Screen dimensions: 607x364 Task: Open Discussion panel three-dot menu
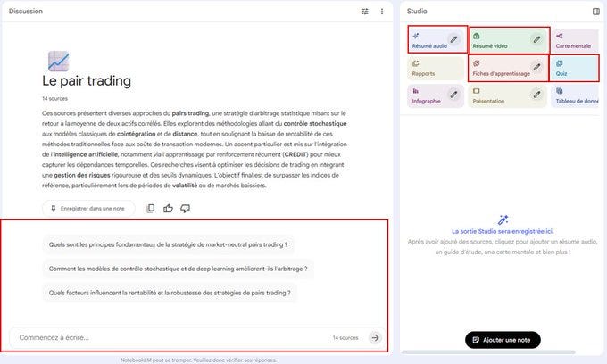coord(382,12)
